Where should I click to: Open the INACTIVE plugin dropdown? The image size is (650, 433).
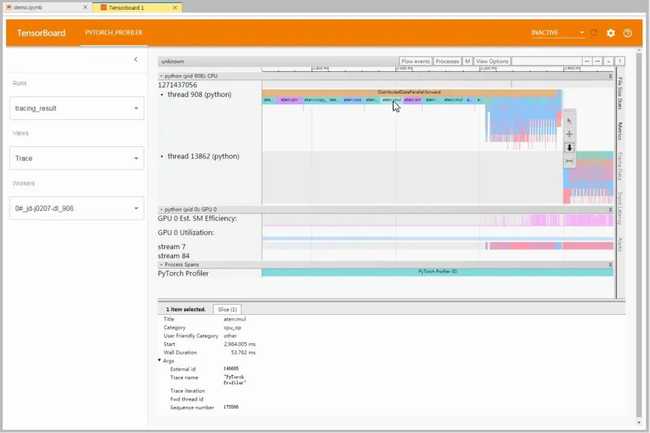click(558, 33)
